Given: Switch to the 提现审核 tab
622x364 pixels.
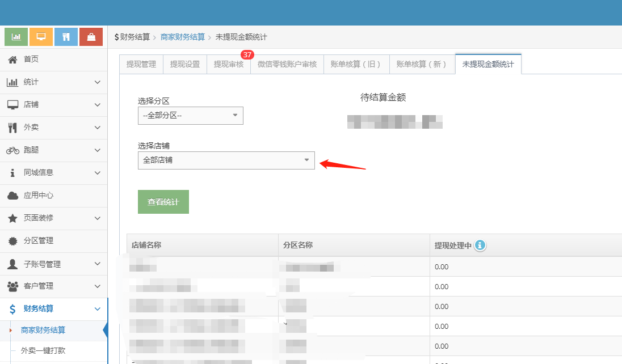Looking at the screenshot, I should (x=228, y=64).
